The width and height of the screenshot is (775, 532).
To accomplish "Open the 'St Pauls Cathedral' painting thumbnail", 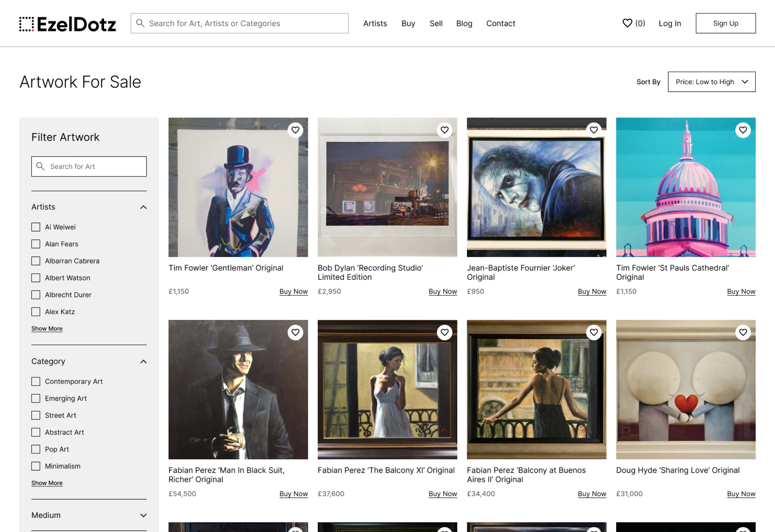I will point(686,187).
